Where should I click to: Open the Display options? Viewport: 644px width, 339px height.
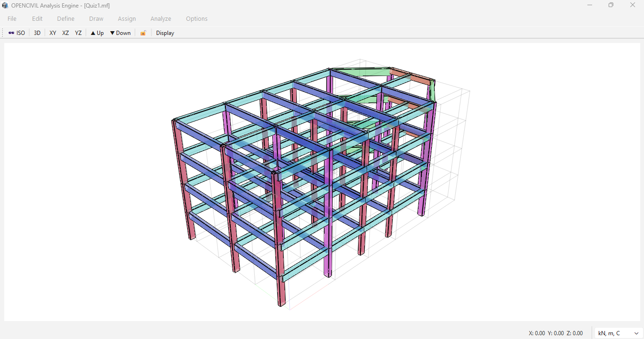pyautogui.click(x=165, y=33)
